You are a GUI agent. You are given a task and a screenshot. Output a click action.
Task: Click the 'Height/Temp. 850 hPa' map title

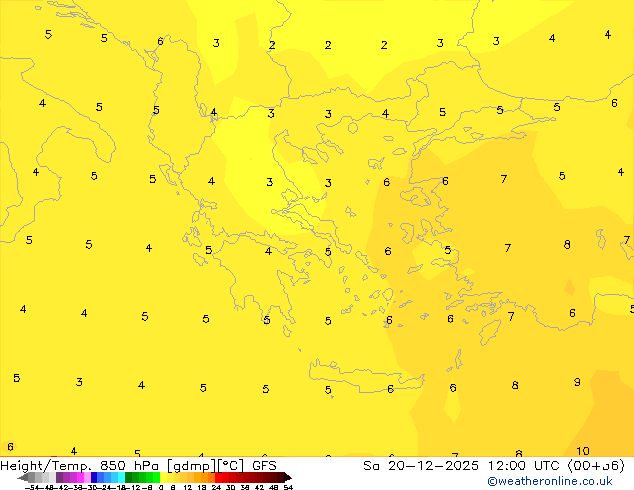79,466
